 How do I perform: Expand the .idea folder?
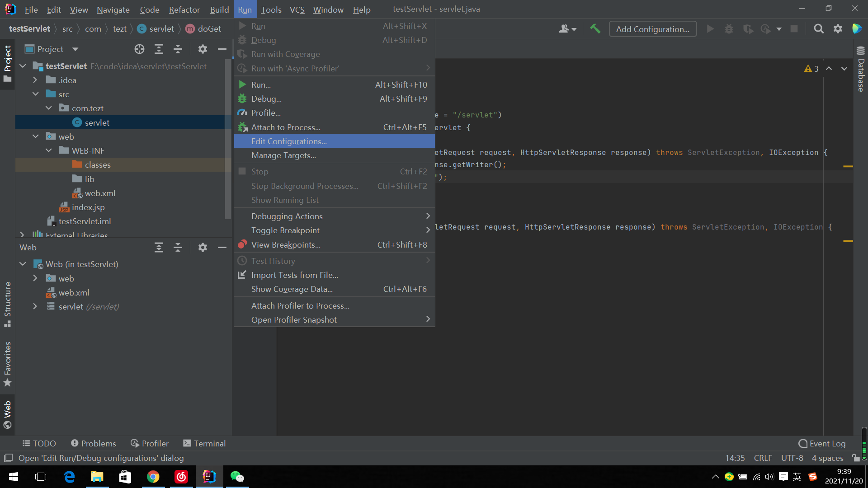[x=35, y=80]
